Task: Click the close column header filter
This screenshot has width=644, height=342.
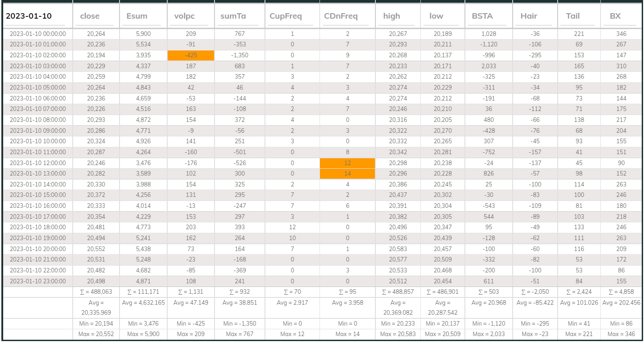Action: tap(95, 16)
